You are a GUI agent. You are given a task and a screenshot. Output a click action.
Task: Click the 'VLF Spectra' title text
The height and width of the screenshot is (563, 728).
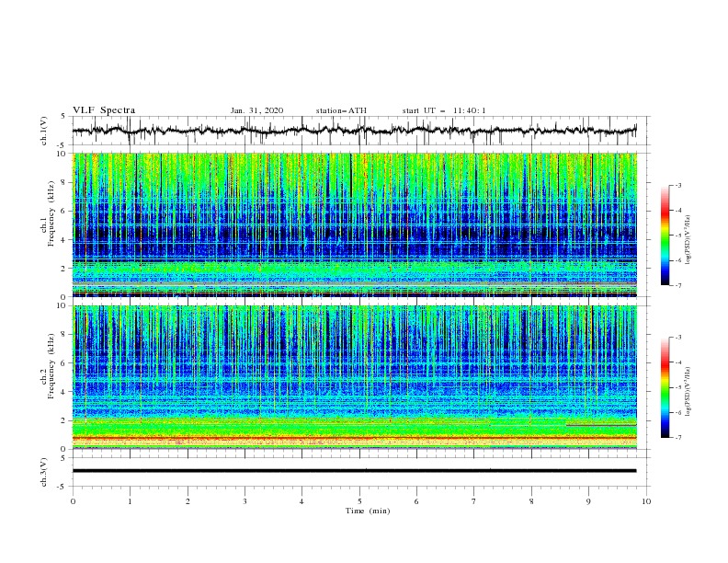coord(104,110)
